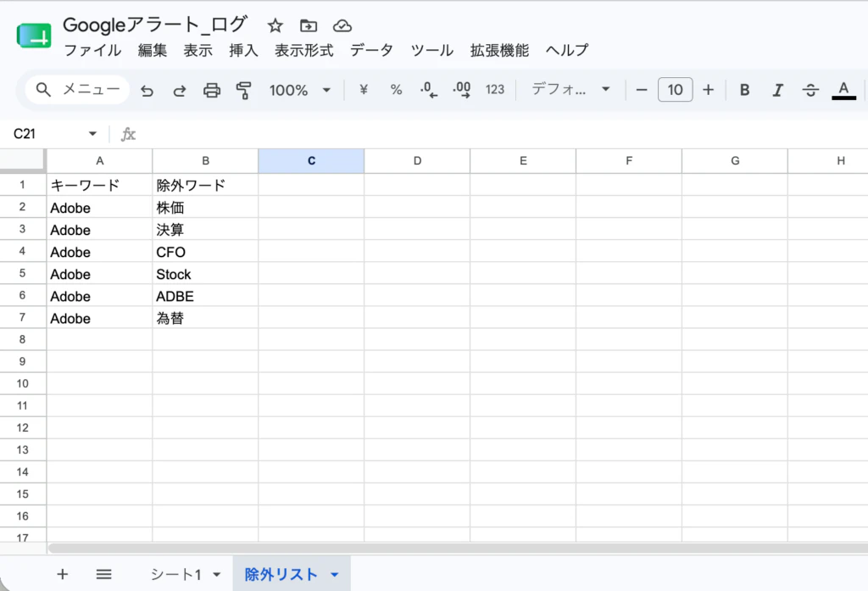The width and height of the screenshot is (868, 591).
Task: Click the document title Googleアラート_ログ
Action: click(154, 25)
